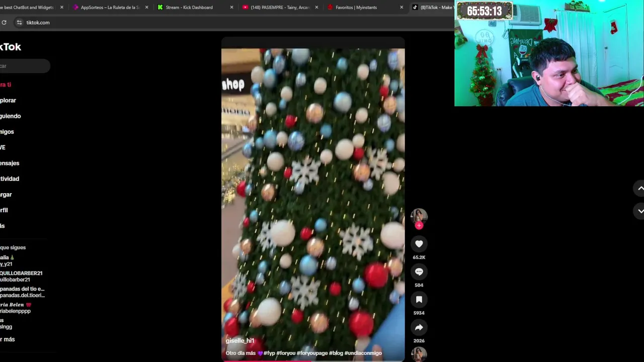Open LIVE in the sidebar
The width and height of the screenshot is (644, 362).
click(x=3, y=147)
